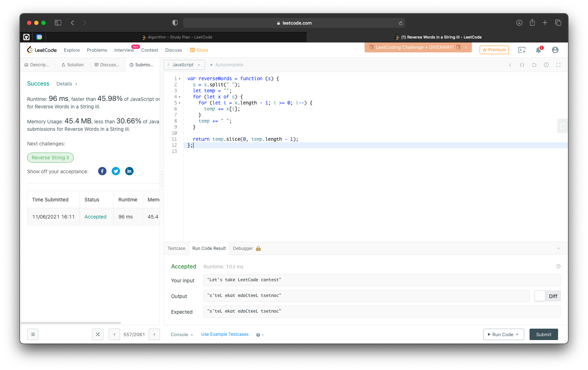Open a new tab with plus icon
The width and height of the screenshot is (588, 370).
coord(545,23)
